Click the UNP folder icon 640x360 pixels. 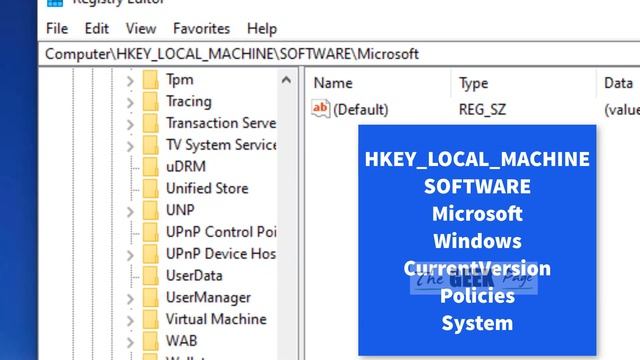point(151,210)
